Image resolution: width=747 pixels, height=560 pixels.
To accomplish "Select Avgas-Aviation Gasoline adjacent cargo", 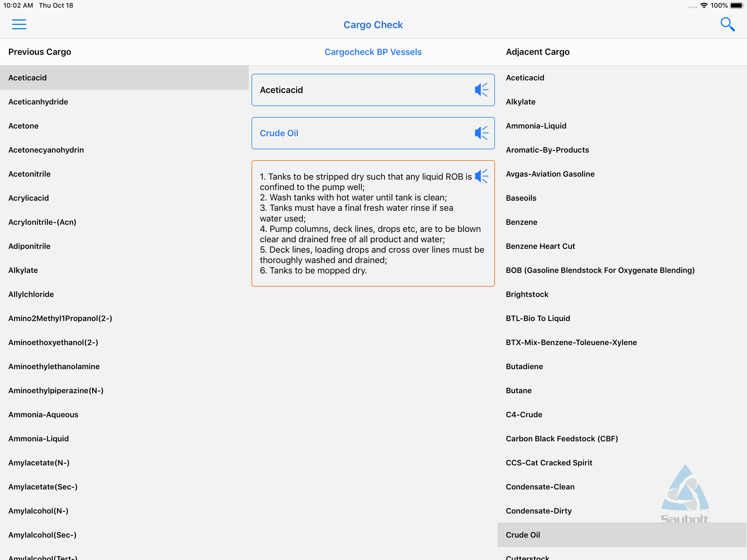I will point(622,174).
